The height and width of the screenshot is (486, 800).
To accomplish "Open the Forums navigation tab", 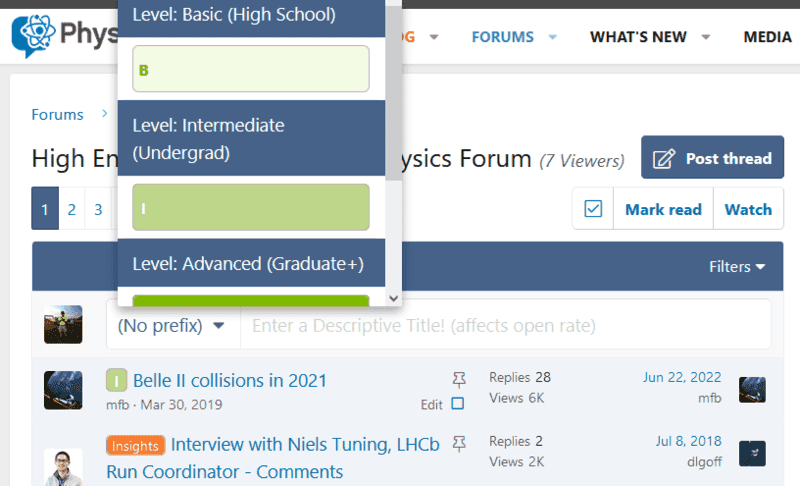I will coord(502,37).
